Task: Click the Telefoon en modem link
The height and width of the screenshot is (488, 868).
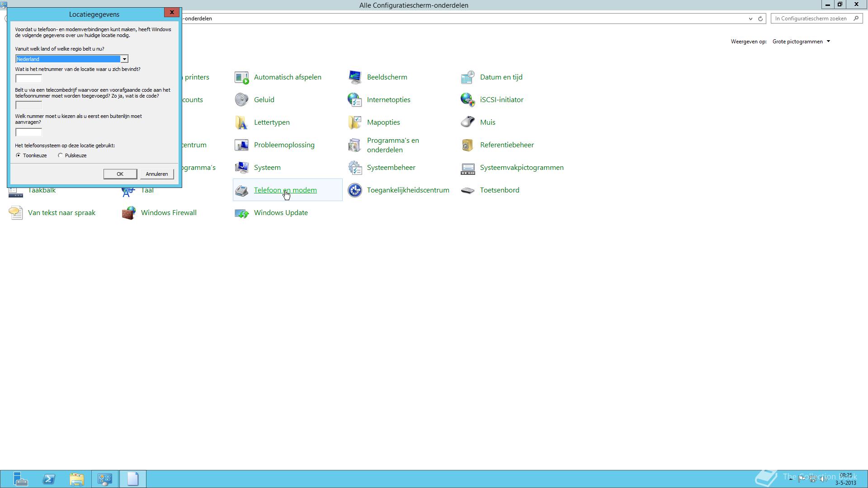Action: click(285, 190)
